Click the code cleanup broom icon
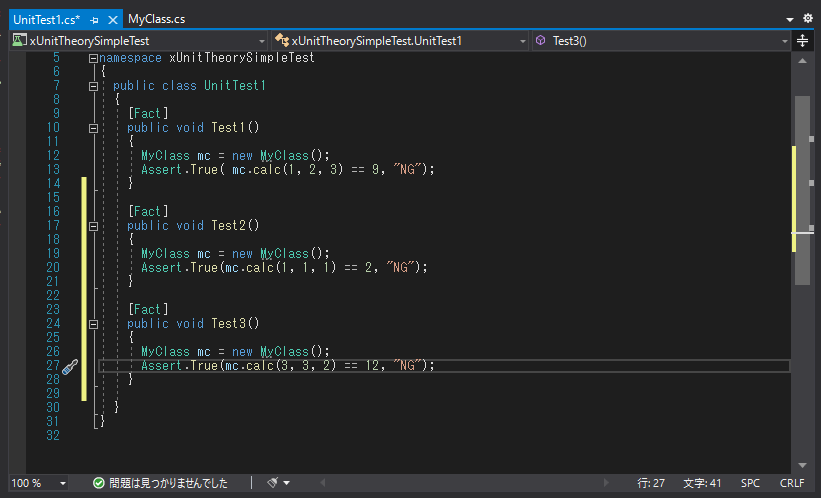The width and height of the screenshot is (821, 498). point(273,482)
